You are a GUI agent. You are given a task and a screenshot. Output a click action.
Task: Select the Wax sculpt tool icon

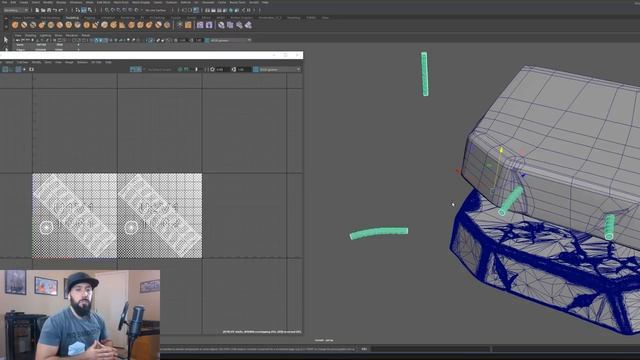pos(104,25)
